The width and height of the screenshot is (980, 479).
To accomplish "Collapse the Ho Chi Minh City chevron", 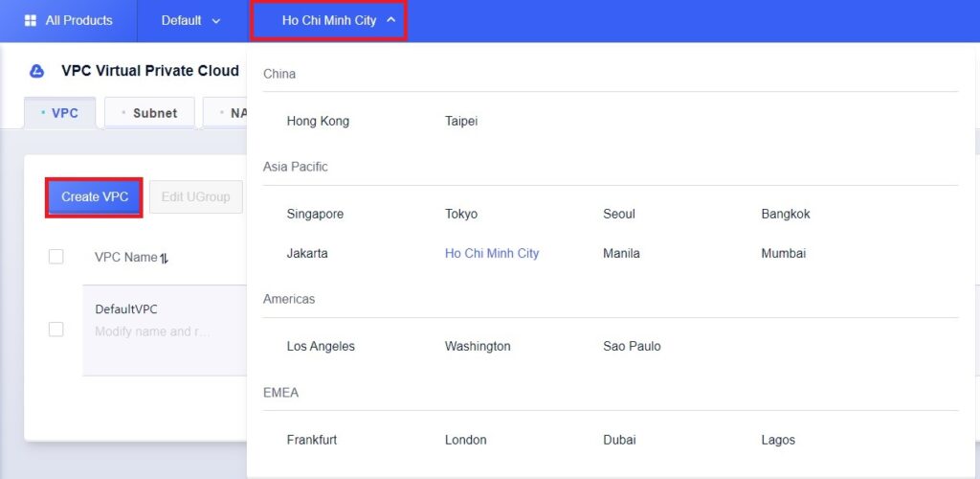I will (391, 20).
